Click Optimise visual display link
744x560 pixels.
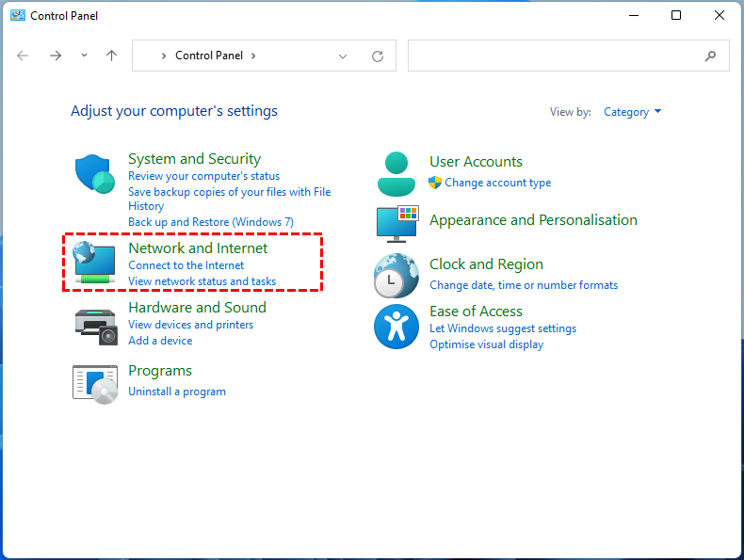(486, 344)
